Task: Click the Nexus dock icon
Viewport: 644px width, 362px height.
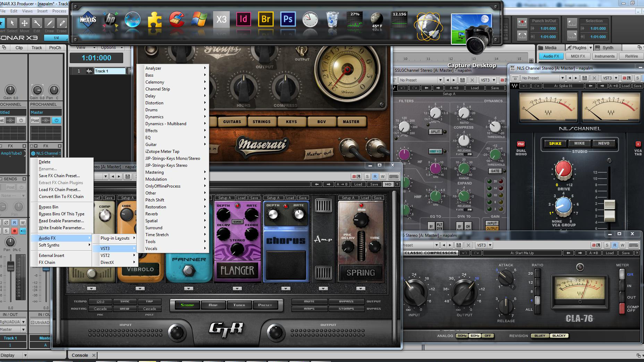Action: point(88,19)
